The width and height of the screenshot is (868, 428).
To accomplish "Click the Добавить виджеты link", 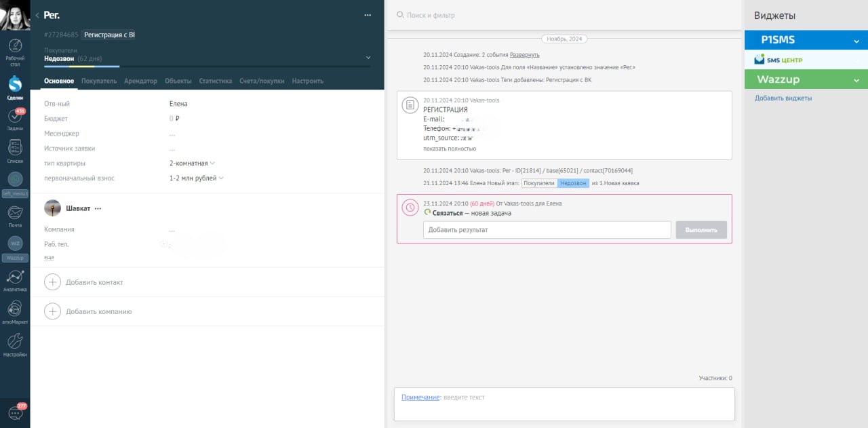I will tap(783, 98).
